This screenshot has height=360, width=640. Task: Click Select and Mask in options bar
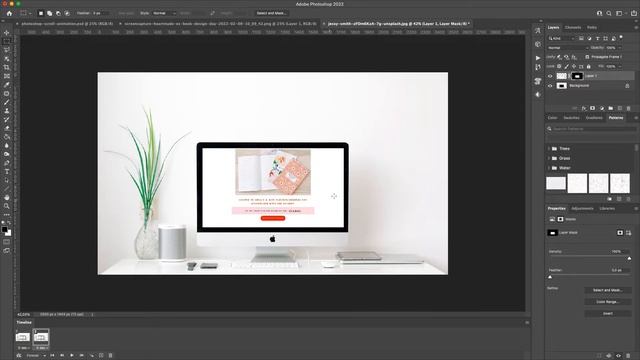click(271, 13)
